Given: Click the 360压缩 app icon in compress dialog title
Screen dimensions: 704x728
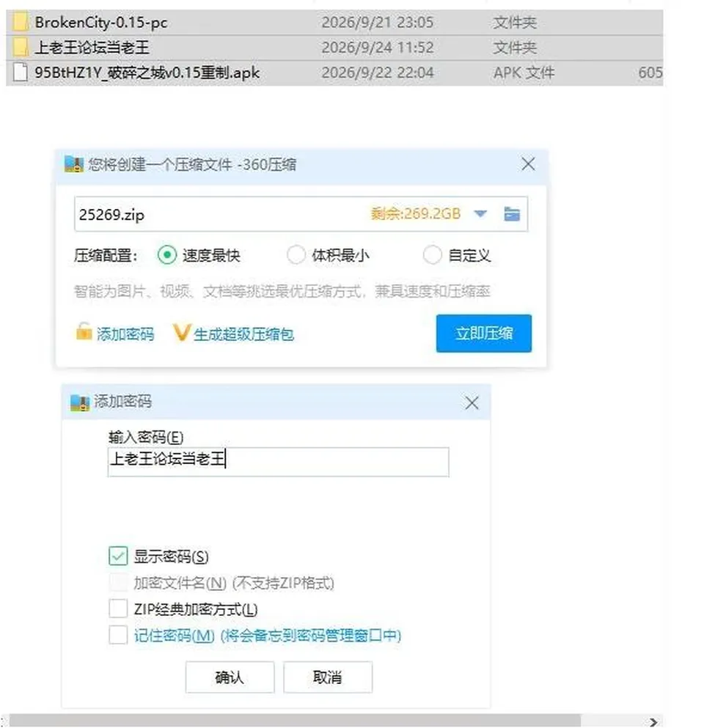Looking at the screenshot, I should 74,164.
